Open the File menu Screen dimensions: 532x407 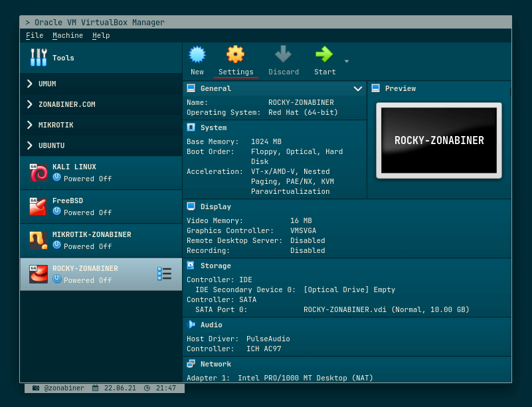35,35
